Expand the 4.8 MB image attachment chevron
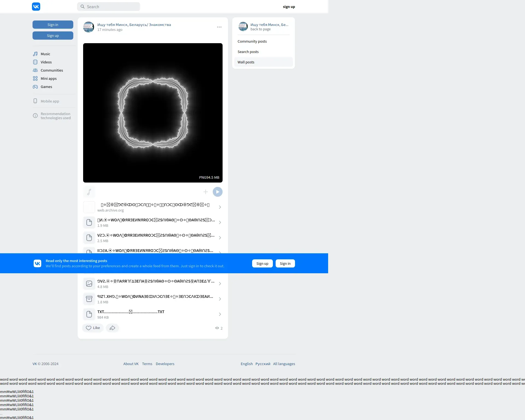Viewport: 525px width, 420px height. [220, 284]
